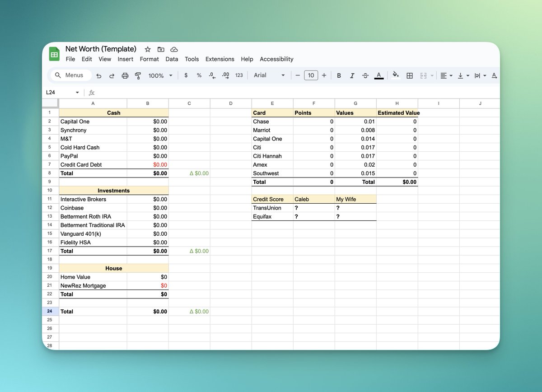Open the View menu
This screenshot has width=542, height=392.
[x=105, y=59]
